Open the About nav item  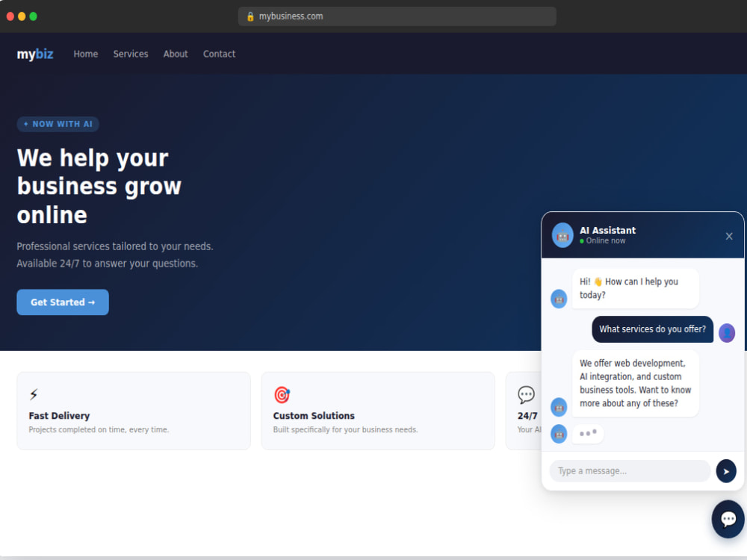pos(176,54)
